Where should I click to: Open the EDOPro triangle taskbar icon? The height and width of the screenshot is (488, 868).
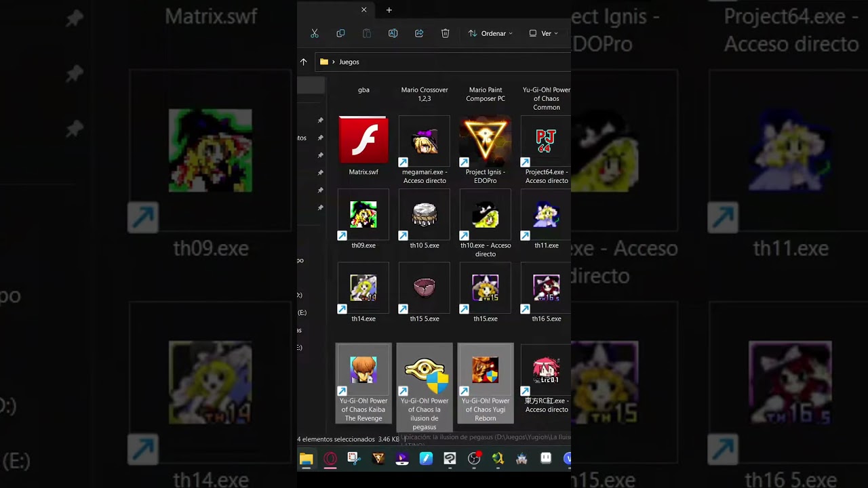[x=378, y=459]
